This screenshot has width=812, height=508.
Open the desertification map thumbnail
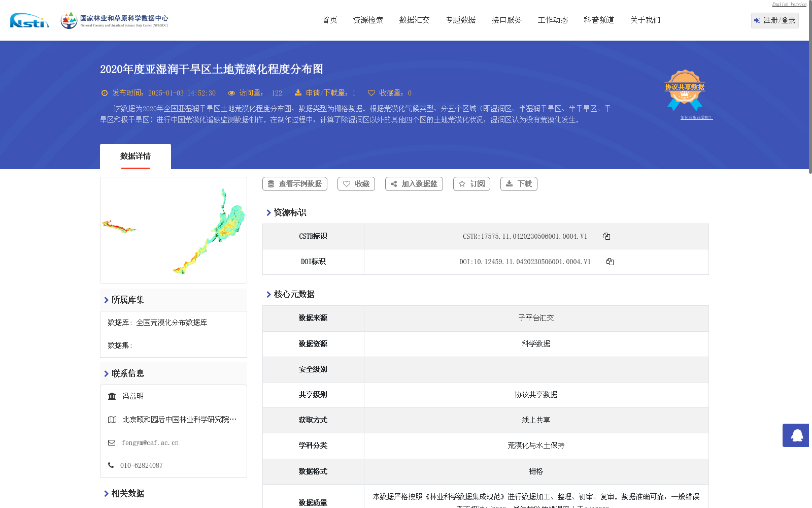[x=174, y=230]
